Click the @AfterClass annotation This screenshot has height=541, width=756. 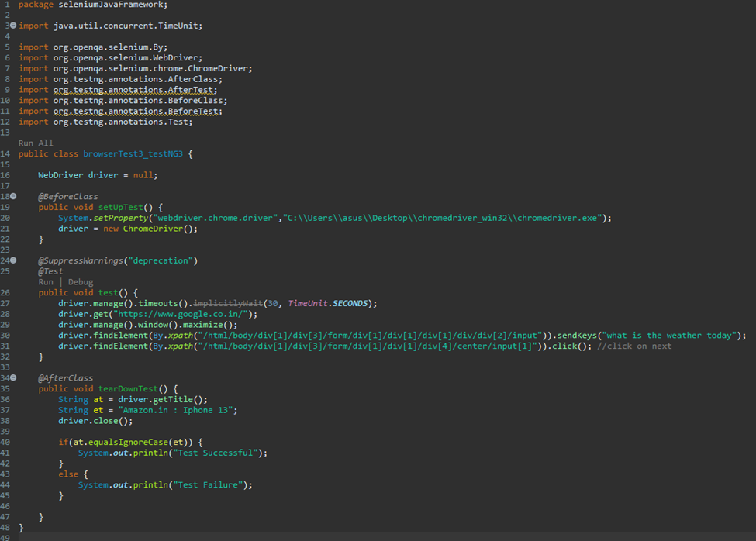click(x=66, y=378)
